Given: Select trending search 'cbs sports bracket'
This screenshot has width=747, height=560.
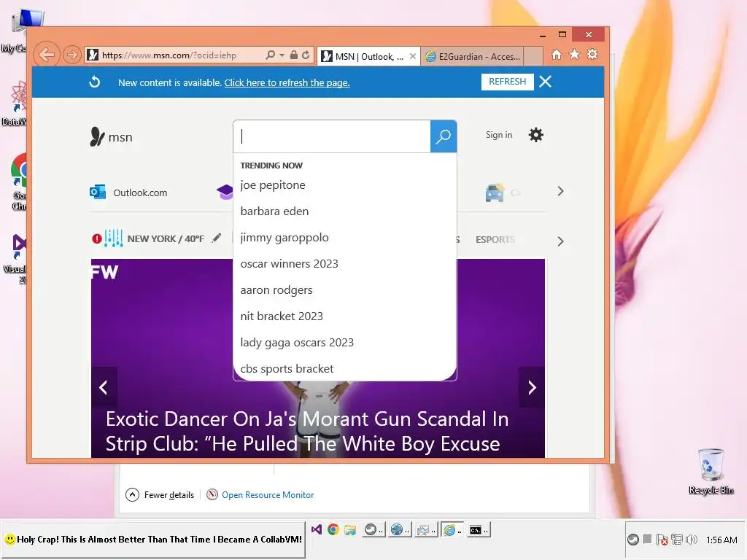Looking at the screenshot, I should pyautogui.click(x=287, y=368).
